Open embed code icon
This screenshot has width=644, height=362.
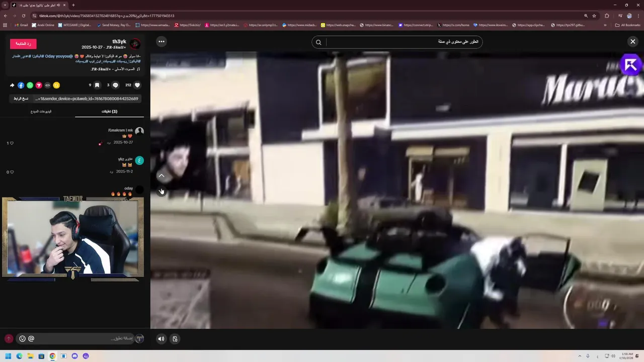(47, 85)
